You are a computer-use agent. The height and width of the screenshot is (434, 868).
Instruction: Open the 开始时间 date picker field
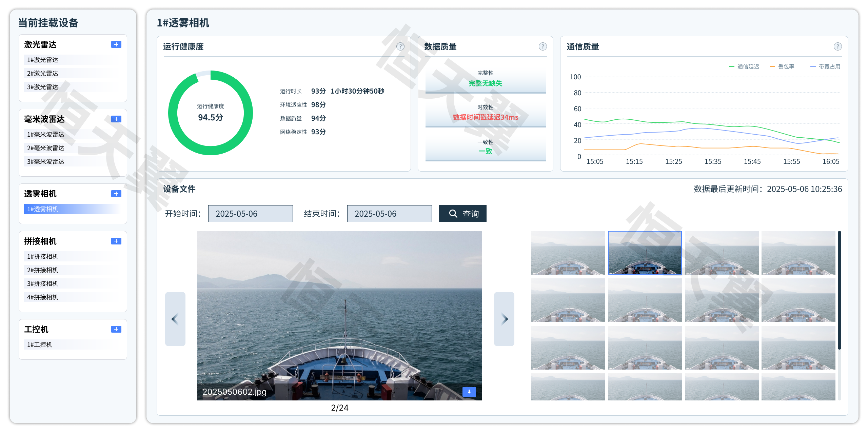(250, 214)
